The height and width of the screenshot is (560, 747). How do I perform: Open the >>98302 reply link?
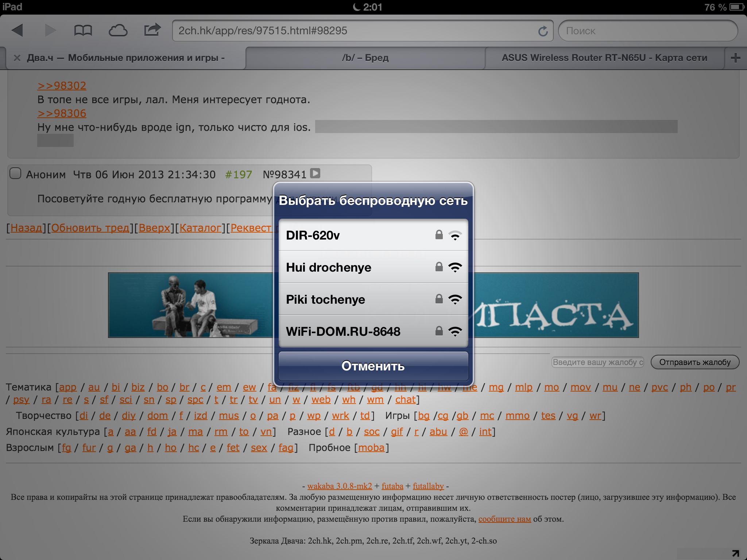click(x=62, y=86)
